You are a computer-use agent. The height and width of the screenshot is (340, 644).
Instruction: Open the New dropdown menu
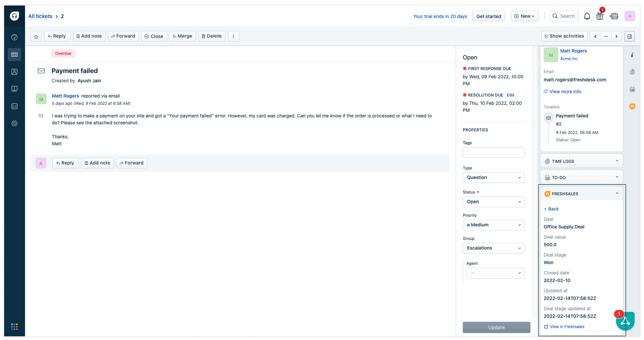click(524, 16)
